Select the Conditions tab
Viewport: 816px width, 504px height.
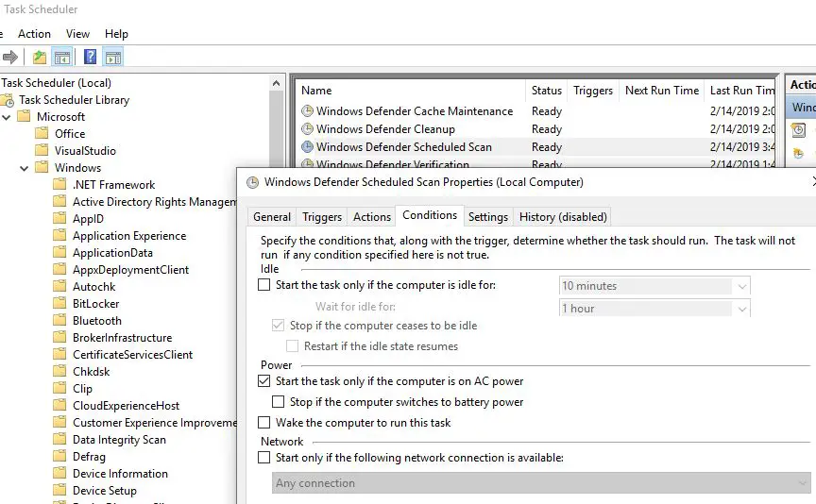click(x=430, y=215)
